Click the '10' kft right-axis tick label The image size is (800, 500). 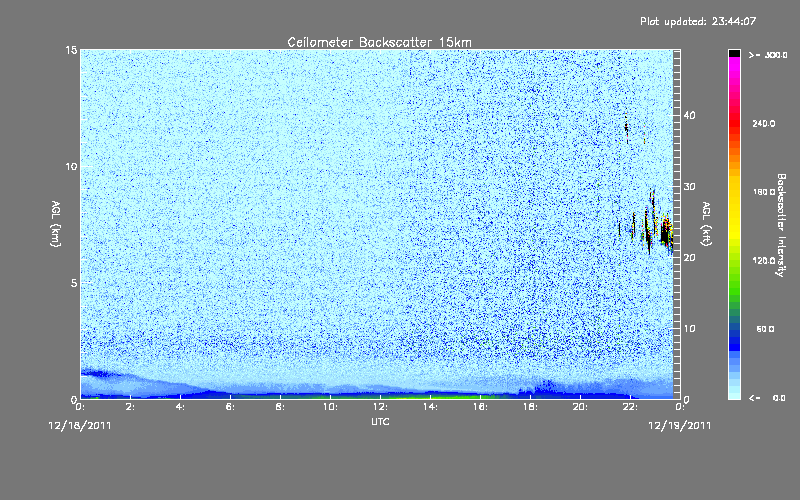pyautogui.click(x=689, y=329)
